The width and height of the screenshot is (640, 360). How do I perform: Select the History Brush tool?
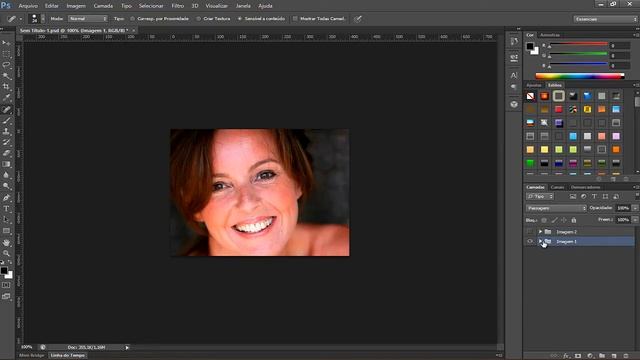pyautogui.click(x=6, y=142)
